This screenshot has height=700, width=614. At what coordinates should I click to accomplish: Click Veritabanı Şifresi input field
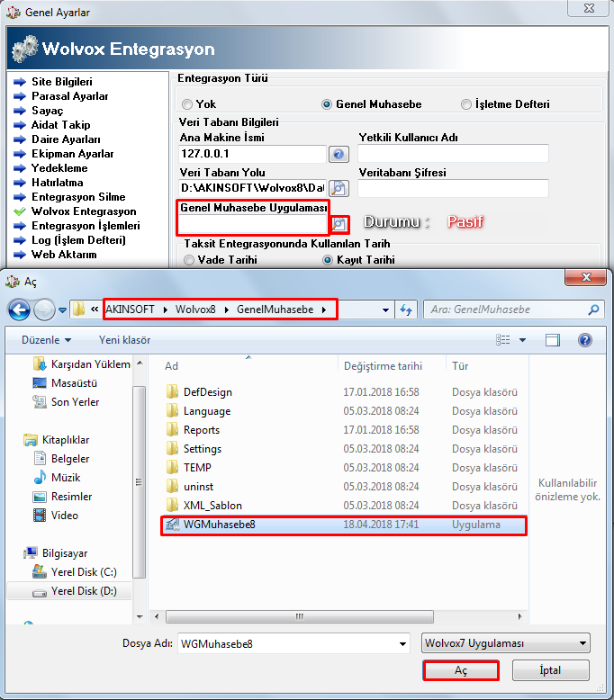pyautogui.click(x=453, y=188)
